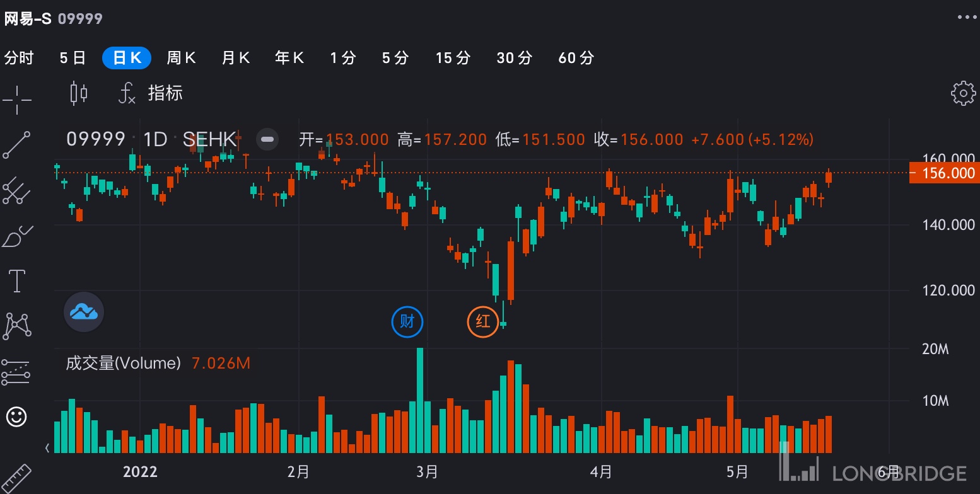
Task: Switch to 15分 interval
Action: point(453,58)
